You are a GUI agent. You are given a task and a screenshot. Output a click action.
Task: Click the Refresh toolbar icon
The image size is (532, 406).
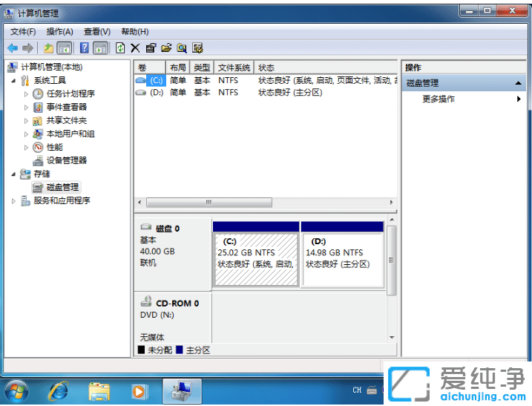coord(120,48)
